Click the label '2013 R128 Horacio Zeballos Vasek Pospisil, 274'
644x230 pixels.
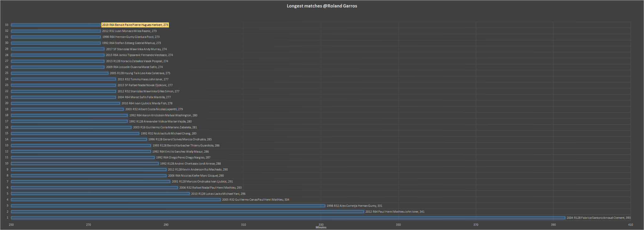[x=137, y=61]
